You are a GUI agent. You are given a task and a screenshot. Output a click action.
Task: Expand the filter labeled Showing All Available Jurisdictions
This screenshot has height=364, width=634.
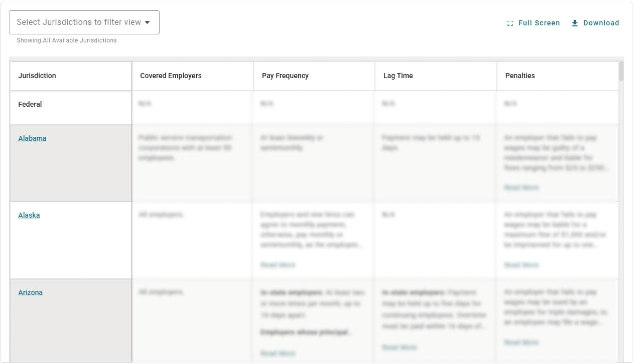tap(84, 22)
